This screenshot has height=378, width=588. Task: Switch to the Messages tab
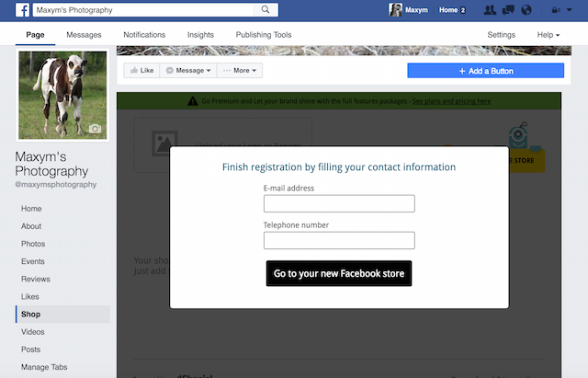[x=84, y=35]
